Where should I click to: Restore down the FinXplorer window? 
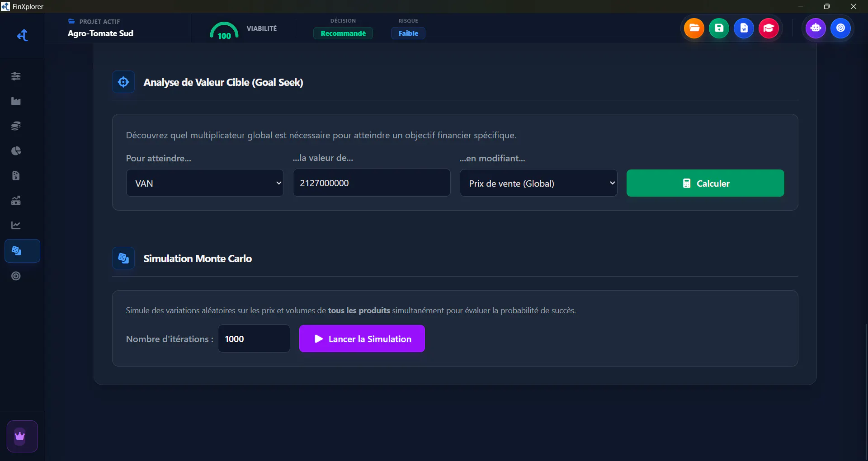(827, 6)
